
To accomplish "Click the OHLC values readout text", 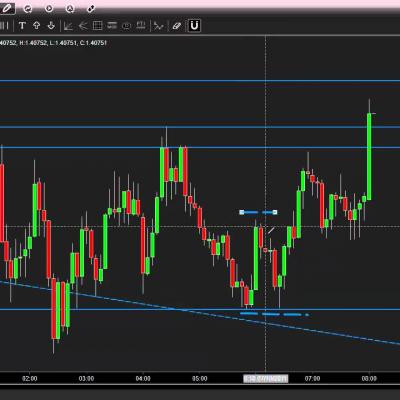I will [x=53, y=43].
